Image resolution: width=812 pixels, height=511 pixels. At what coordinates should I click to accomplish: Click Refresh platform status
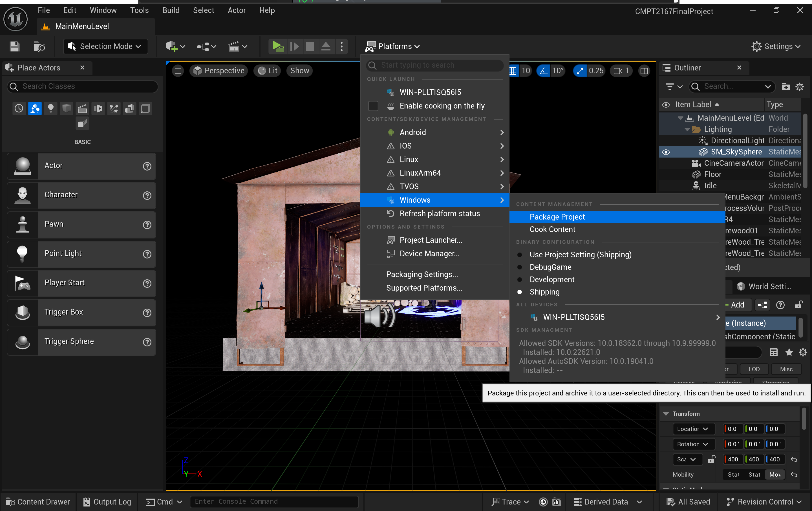(435, 214)
